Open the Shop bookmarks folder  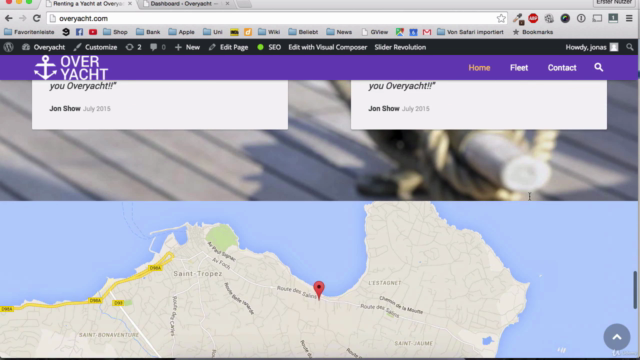(x=115, y=32)
